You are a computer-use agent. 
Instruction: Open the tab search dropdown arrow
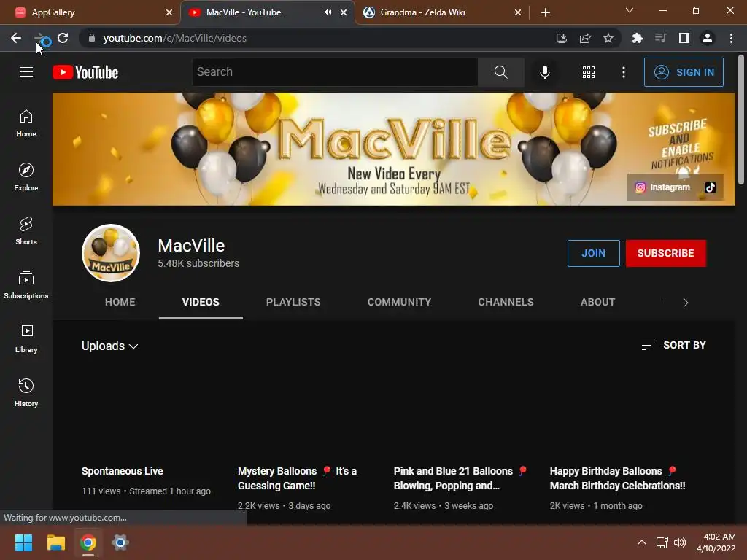click(x=630, y=10)
